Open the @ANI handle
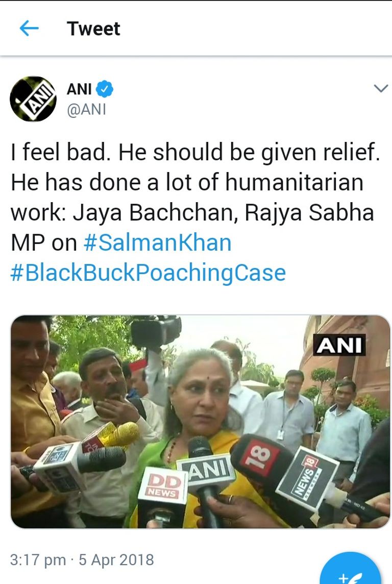 click(x=86, y=109)
